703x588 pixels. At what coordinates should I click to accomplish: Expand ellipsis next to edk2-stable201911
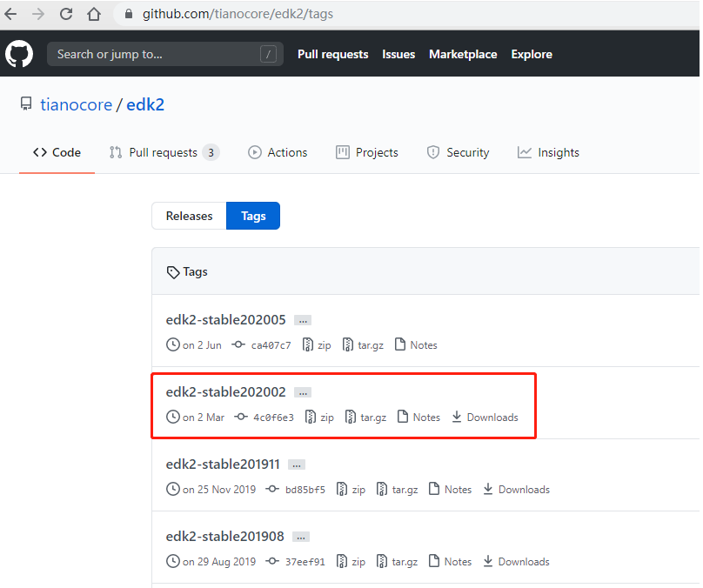[297, 464]
